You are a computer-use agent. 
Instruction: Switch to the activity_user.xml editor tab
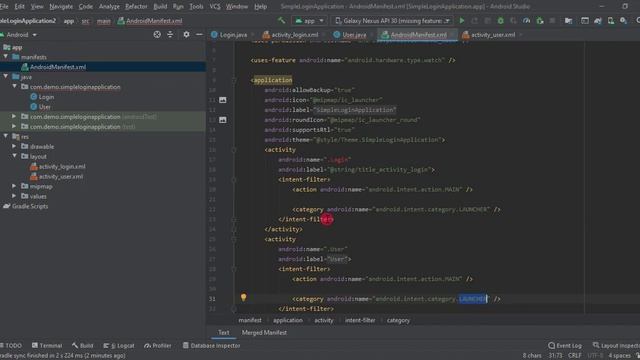coord(492,35)
